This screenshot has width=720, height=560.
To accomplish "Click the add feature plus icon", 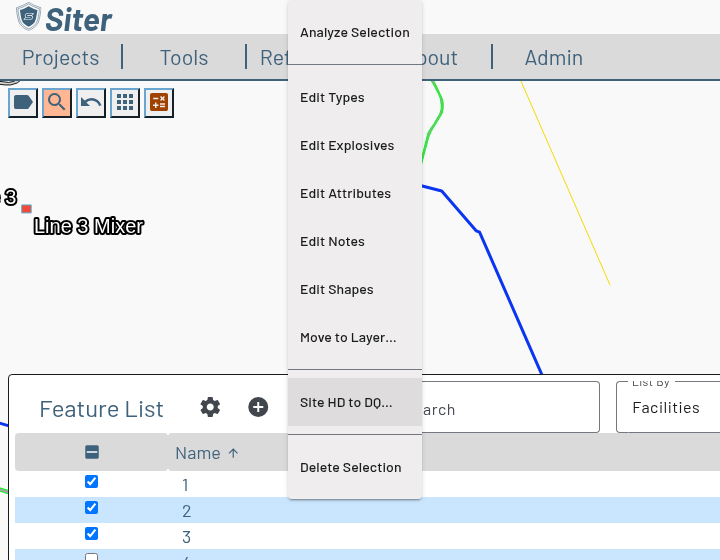I will [x=258, y=407].
